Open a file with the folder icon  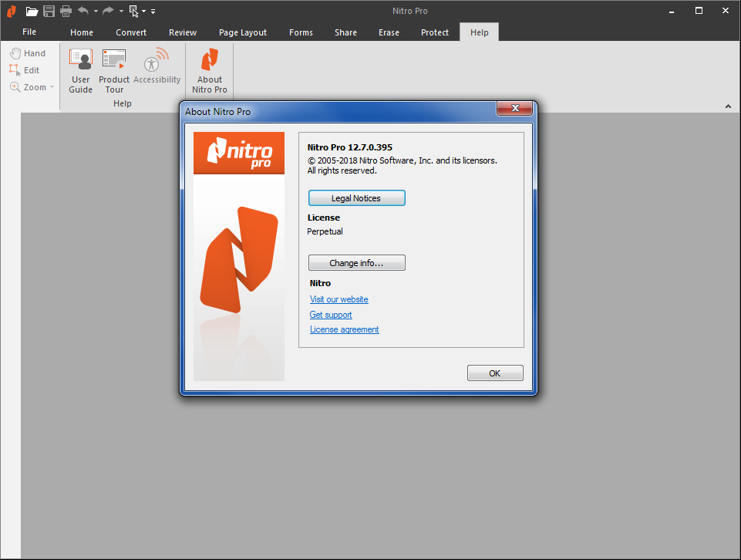[x=32, y=11]
